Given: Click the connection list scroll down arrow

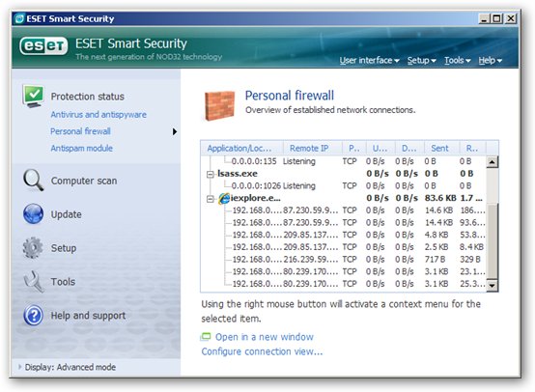Looking at the screenshot, I should [492, 285].
